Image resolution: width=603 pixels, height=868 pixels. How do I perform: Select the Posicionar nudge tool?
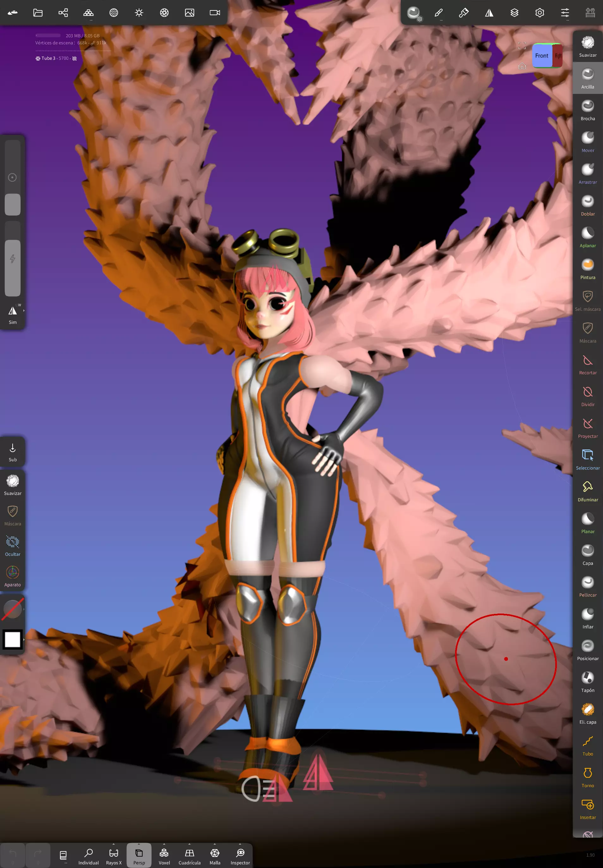(x=588, y=650)
